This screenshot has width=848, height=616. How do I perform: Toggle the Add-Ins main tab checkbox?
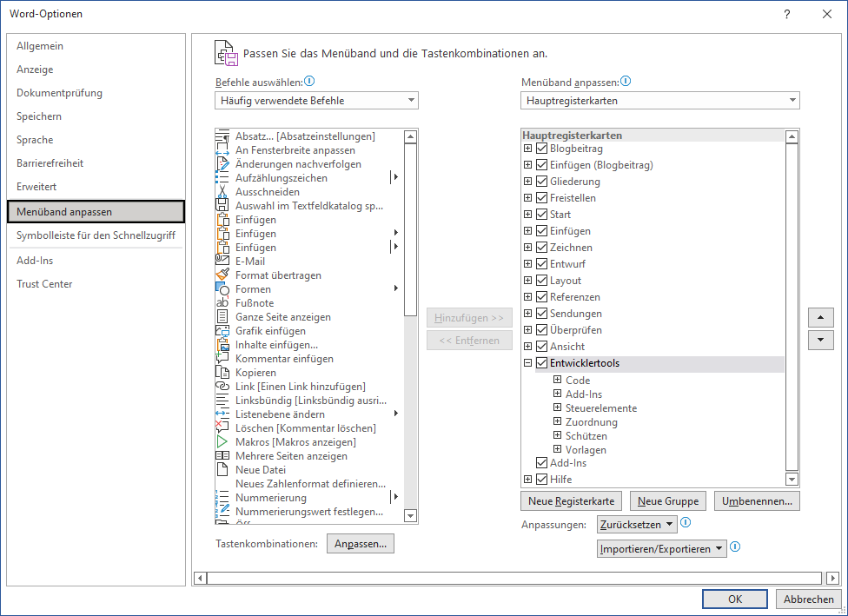[x=542, y=462]
